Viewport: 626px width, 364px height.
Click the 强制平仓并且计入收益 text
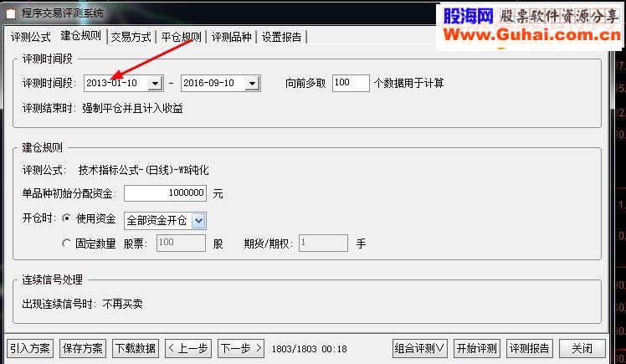tap(132, 108)
